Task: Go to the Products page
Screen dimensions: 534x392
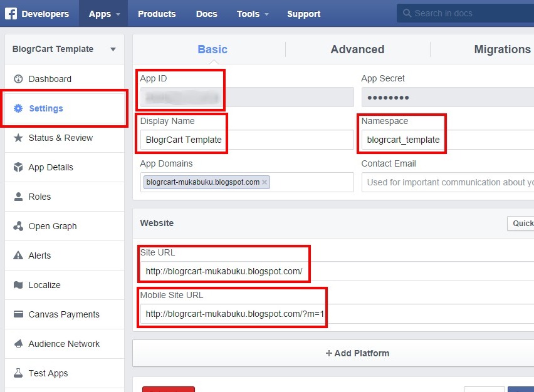Action: point(157,14)
